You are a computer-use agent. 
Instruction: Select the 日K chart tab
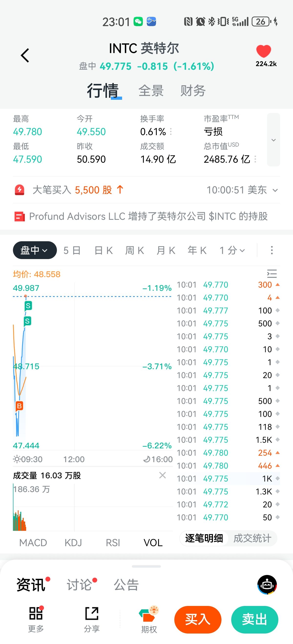pyautogui.click(x=104, y=250)
